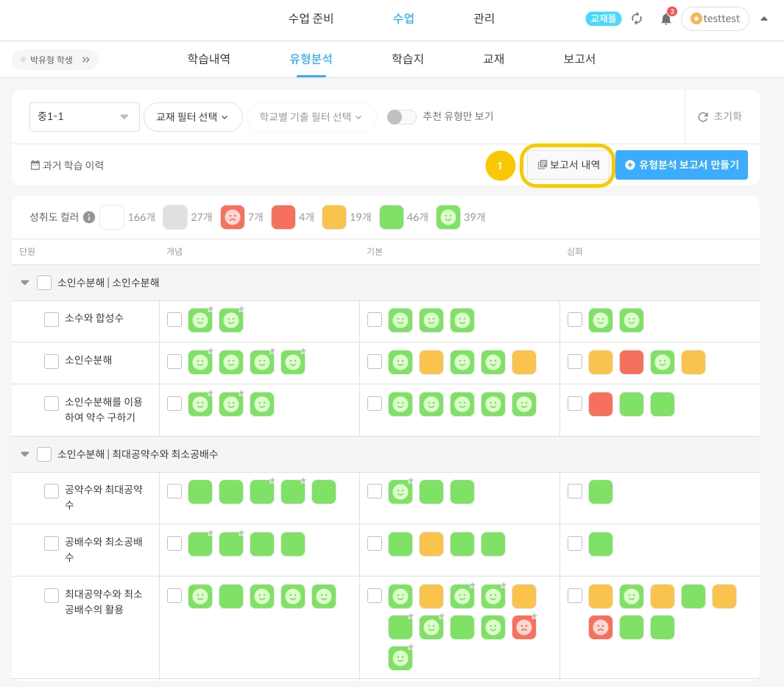784x687 pixels.
Task: Click the 보고서 내역 button
Action: coord(568,165)
